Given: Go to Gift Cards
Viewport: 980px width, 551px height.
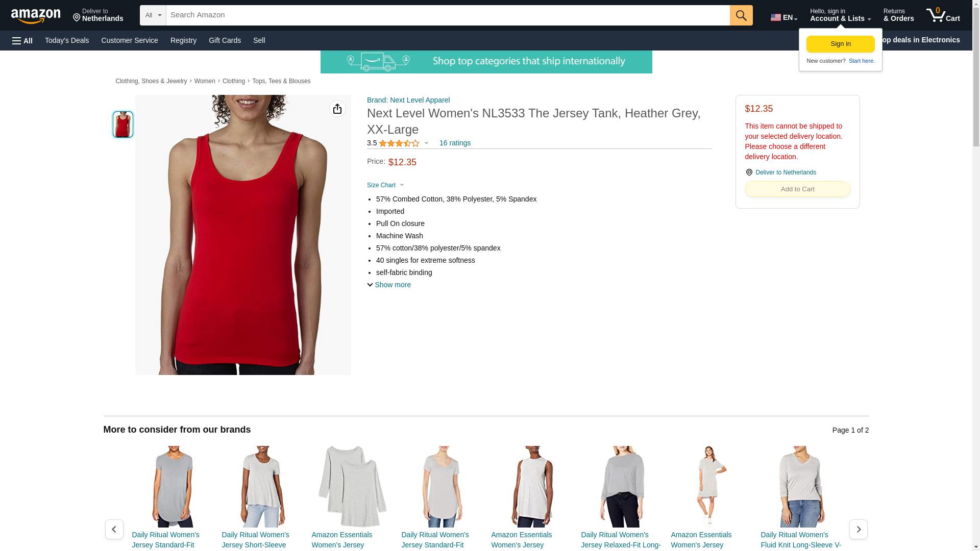Looking at the screenshot, I should (x=225, y=40).
